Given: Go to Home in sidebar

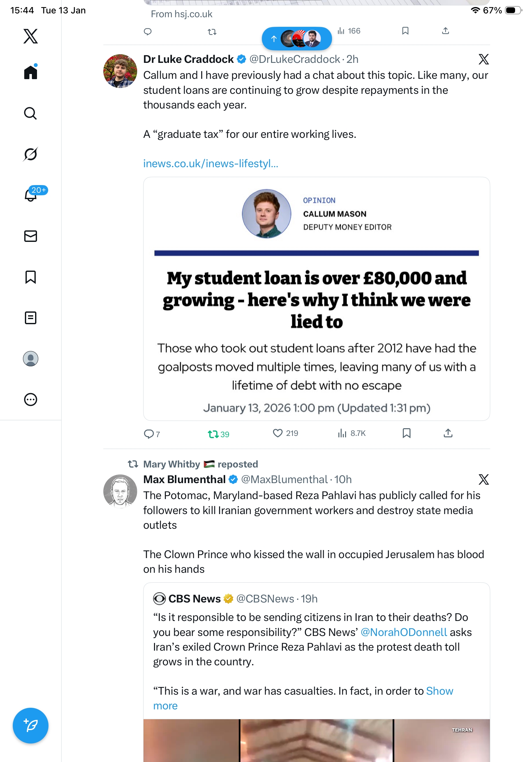Looking at the screenshot, I should pos(31,72).
